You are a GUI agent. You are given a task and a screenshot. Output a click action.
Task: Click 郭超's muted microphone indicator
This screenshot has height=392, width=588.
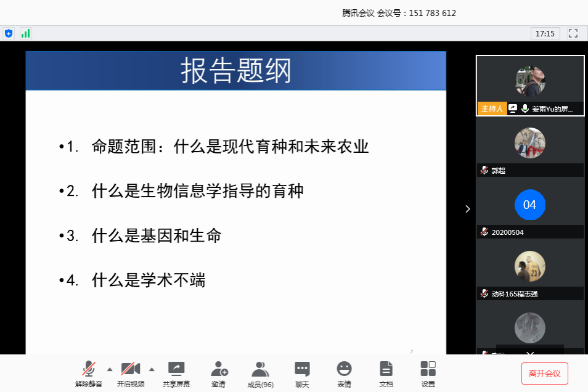point(484,171)
